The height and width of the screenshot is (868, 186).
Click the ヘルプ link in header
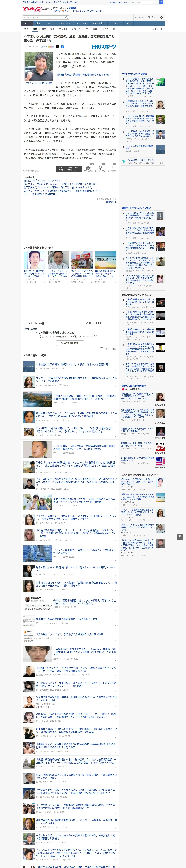127,2
